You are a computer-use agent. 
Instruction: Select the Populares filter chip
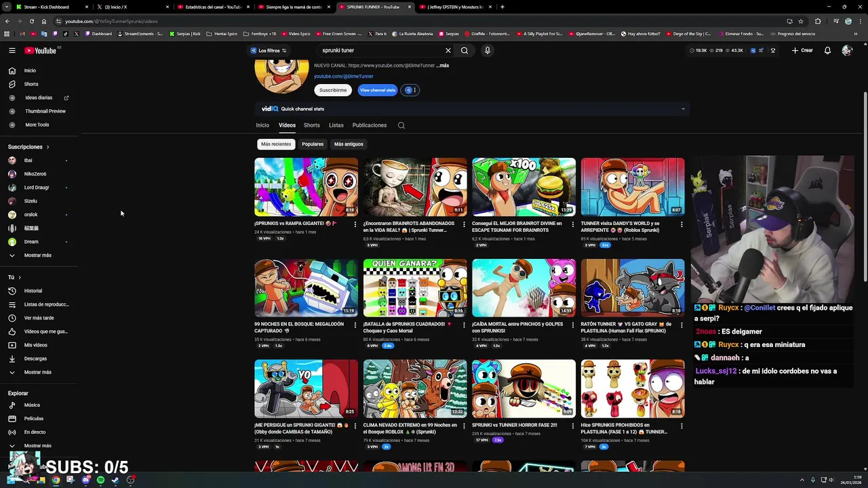click(x=313, y=144)
